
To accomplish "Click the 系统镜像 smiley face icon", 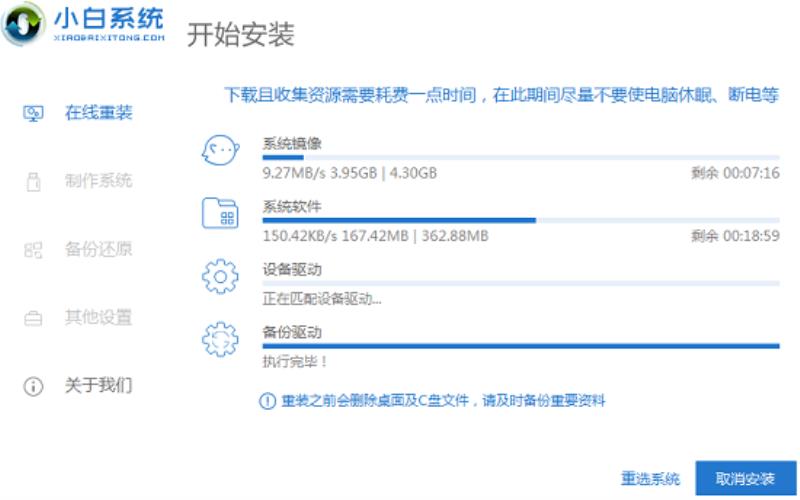I will 220,150.
